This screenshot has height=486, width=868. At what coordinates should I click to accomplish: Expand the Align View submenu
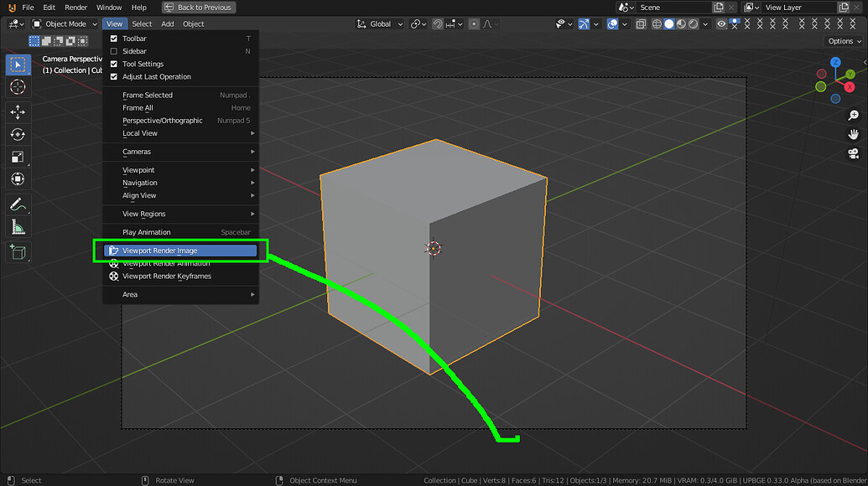point(180,195)
